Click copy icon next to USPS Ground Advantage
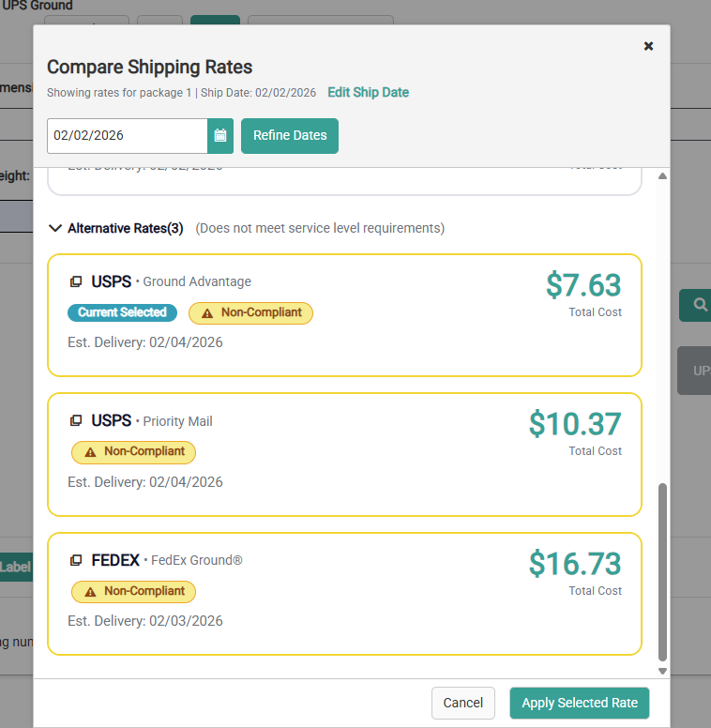This screenshot has height=728, width=711. click(76, 281)
